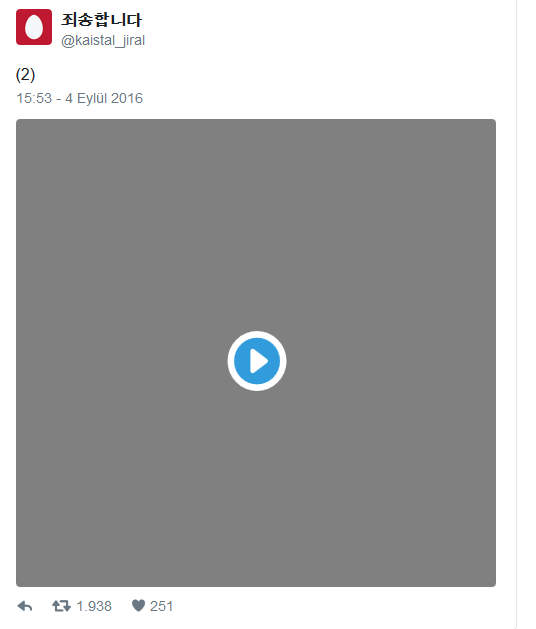Click the white triangle inside the play button
Screen dimensions: 536x629
[x=258, y=361]
